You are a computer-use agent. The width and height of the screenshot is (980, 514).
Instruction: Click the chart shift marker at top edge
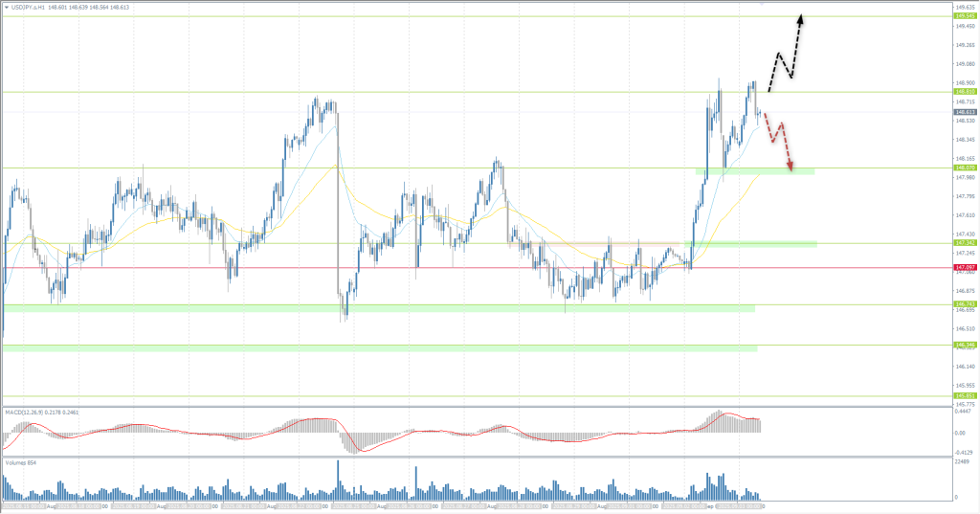tap(763, 3)
